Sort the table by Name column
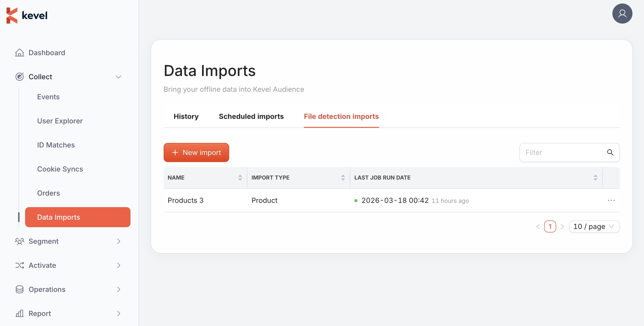 click(240, 178)
